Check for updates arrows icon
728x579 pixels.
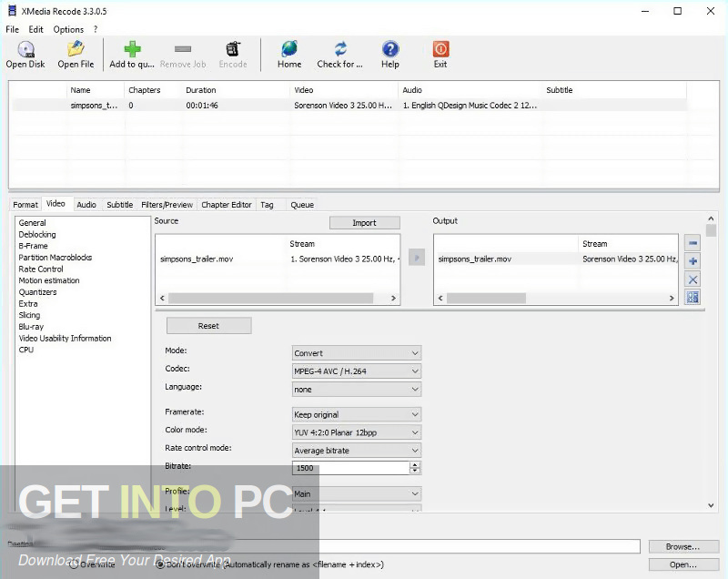tap(340, 49)
